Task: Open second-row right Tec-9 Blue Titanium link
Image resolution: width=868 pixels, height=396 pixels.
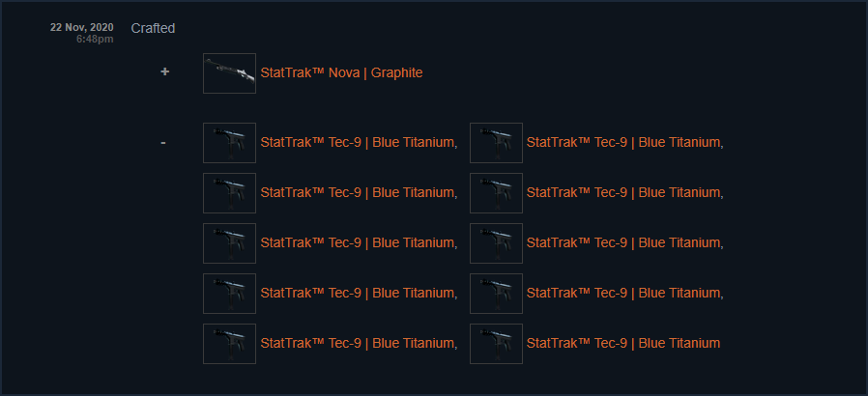Action: (x=623, y=193)
